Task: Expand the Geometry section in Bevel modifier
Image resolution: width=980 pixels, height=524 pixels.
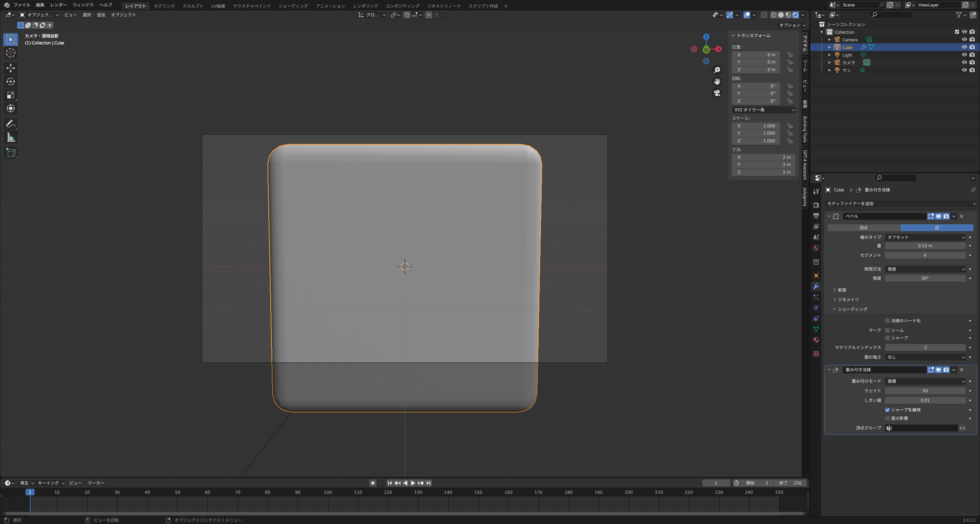Action: [846, 300]
